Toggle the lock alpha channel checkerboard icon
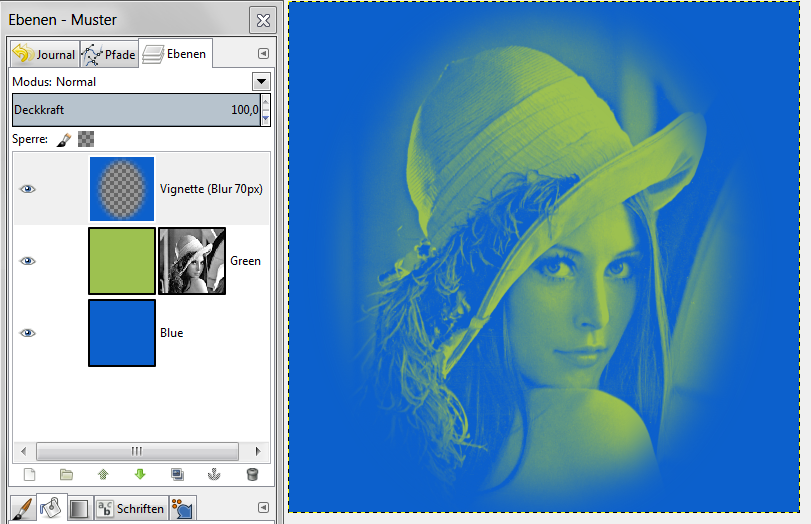 point(86,139)
